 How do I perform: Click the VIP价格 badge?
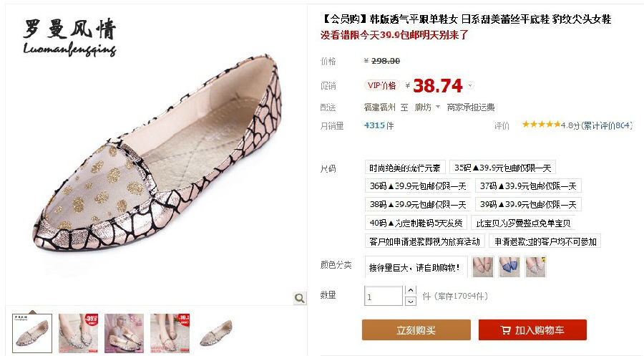tap(381, 85)
